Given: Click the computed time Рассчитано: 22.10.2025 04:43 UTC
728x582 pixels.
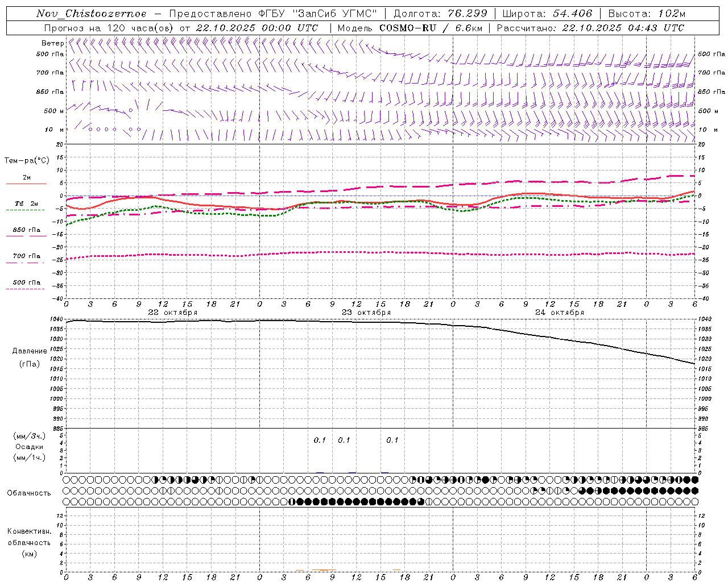Looking at the screenshot, I should (590, 28).
